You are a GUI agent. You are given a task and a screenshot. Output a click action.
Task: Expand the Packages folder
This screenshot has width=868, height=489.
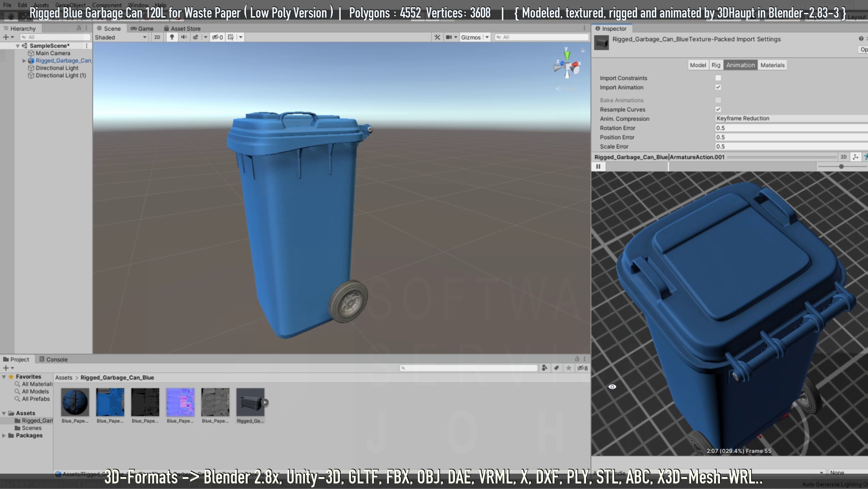click(4, 436)
